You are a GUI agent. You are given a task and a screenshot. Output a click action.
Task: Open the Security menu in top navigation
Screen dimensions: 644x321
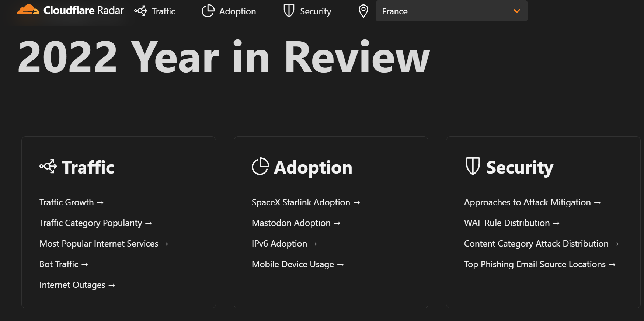315,11
